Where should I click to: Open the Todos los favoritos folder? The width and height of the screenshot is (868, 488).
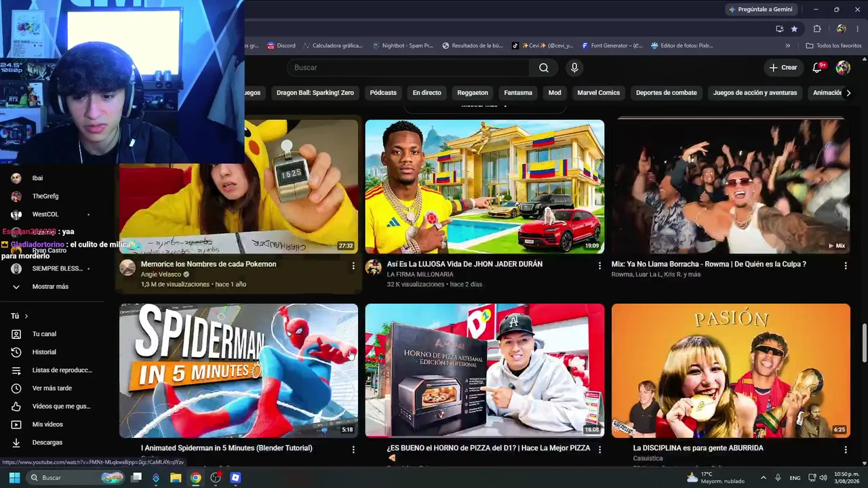(833, 46)
